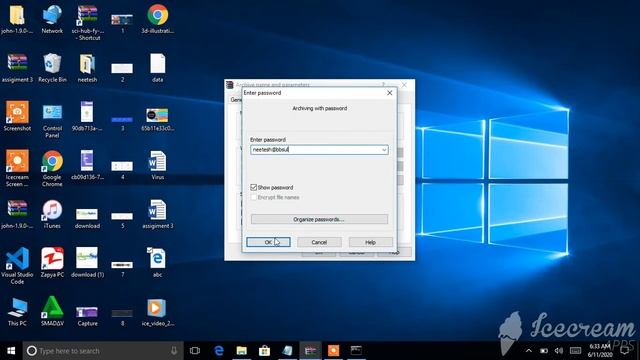Launch Microsoft Edge from taskbar

(x=219, y=351)
